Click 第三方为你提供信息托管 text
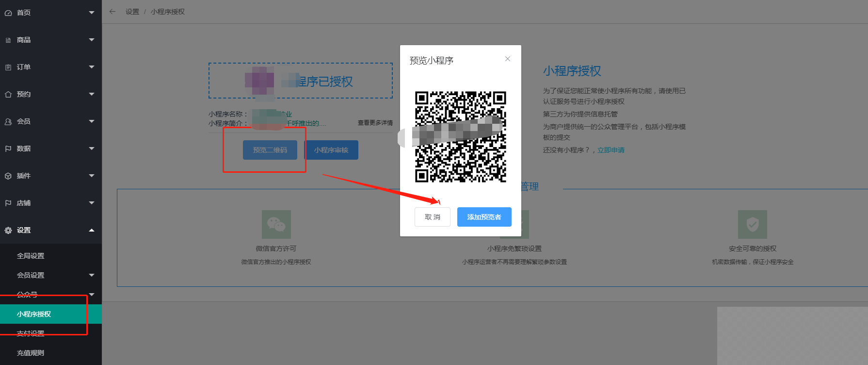The image size is (868, 365). coord(580,114)
